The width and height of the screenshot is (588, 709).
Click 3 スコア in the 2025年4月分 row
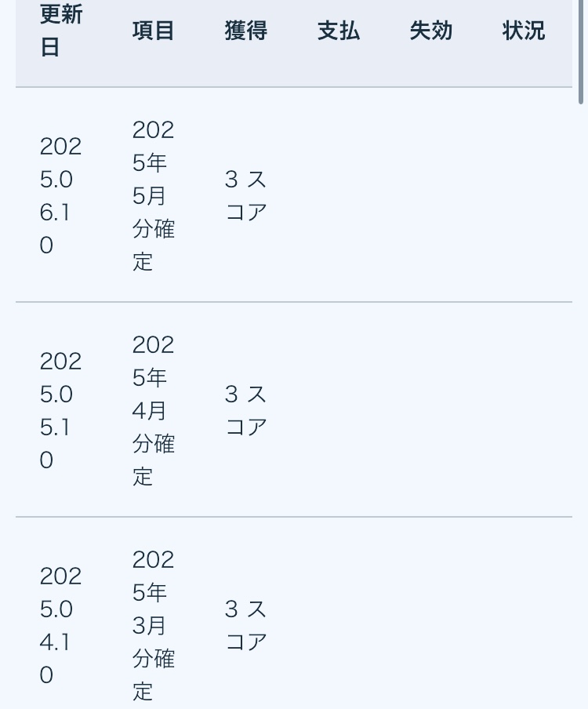(x=245, y=409)
